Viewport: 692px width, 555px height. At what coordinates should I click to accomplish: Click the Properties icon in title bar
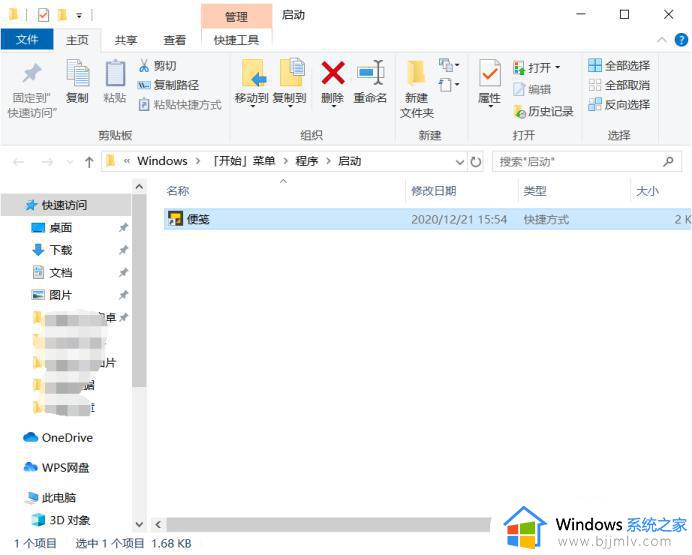point(43,15)
